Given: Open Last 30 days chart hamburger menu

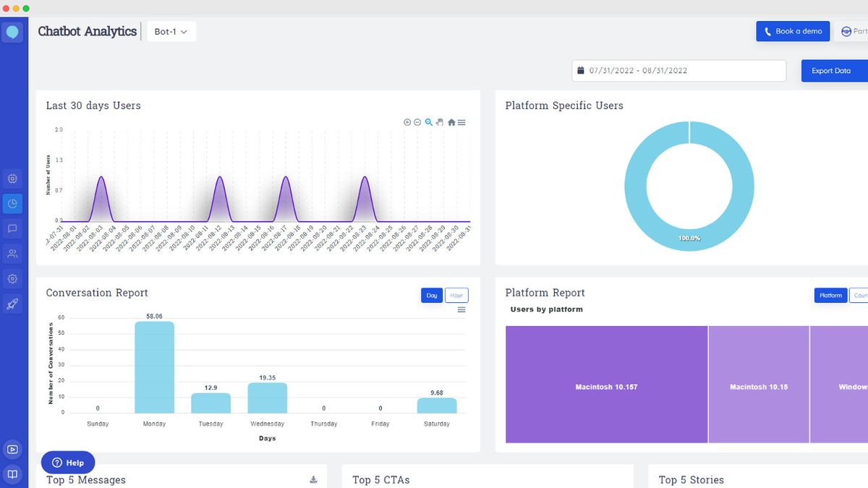Looking at the screenshot, I should point(461,122).
